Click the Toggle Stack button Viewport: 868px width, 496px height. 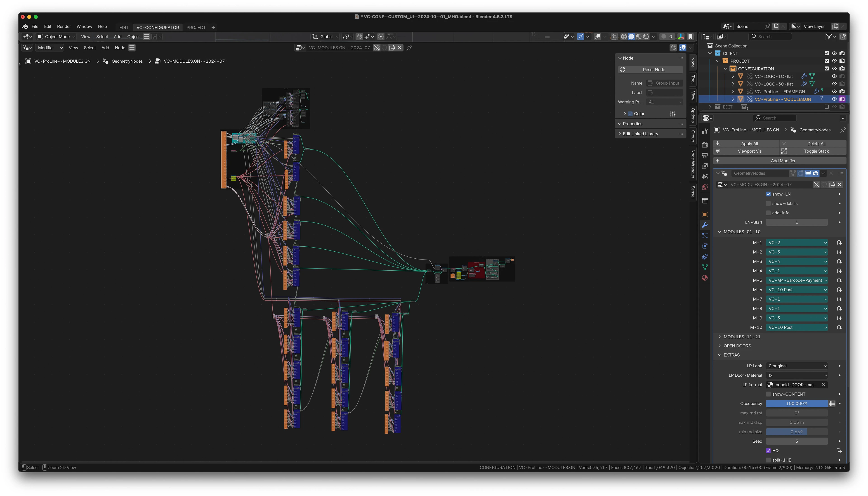click(813, 151)
